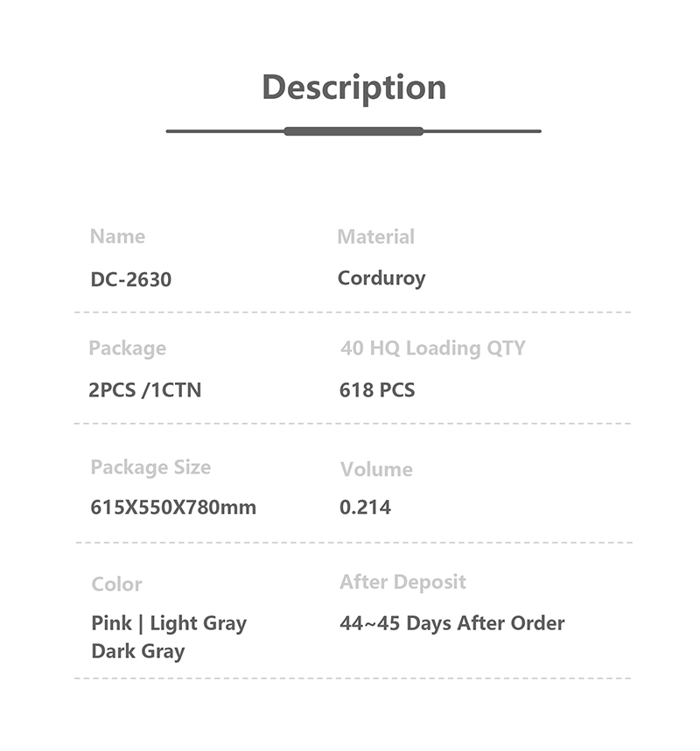Screen dimensions: 700x751
Task: Click the After Deposit label
Action: pyautogui.click(x=402, y=582)
